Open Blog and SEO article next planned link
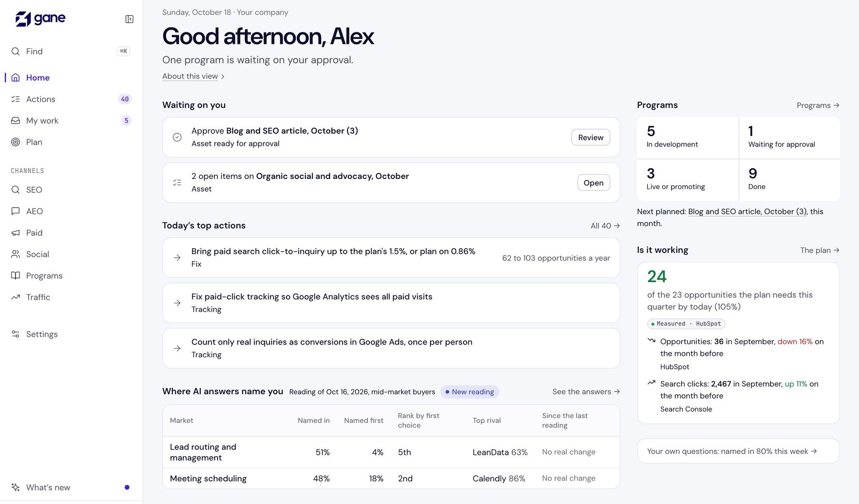859x504 pixels. click(747, 211)
